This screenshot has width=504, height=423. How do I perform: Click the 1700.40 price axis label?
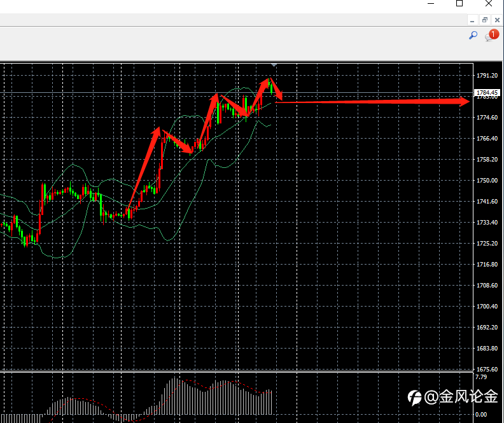click(x=487, y=307)
